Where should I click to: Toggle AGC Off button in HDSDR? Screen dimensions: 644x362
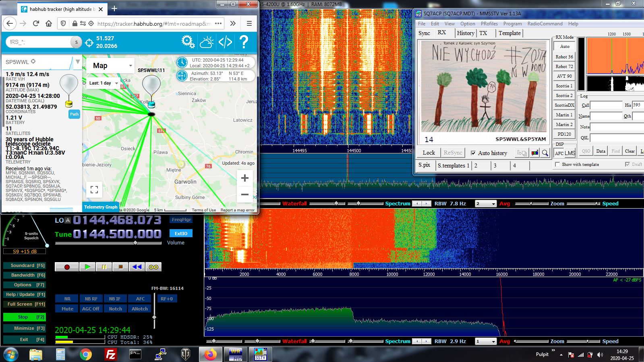(91, 309)
